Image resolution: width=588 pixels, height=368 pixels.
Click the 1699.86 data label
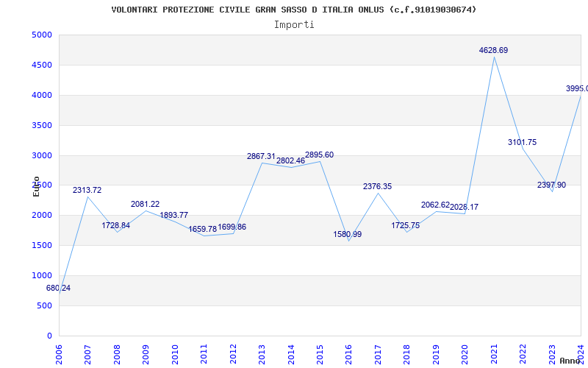click(x=232, y=227)
